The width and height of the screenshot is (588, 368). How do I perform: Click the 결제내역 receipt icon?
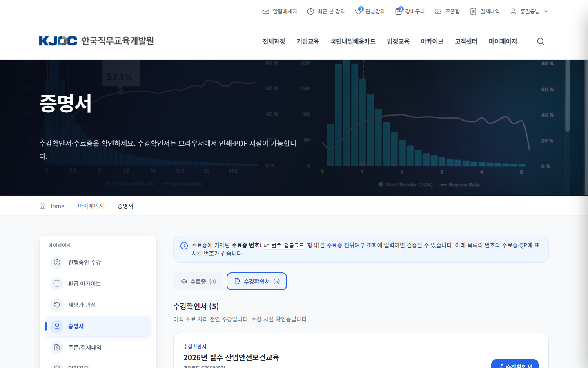[x=473, y=11]
